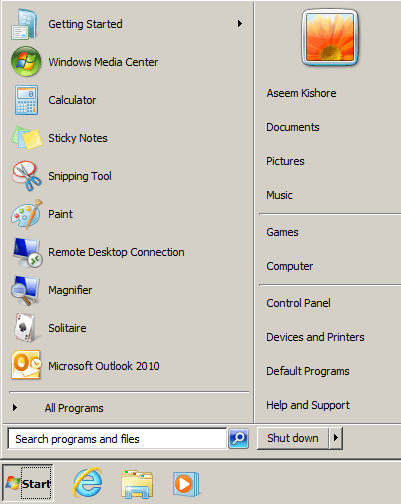Click the Internet Explorer taskbar icon
Image resolution: width=401 pixels, height=504 pixels.
(88, 483)
